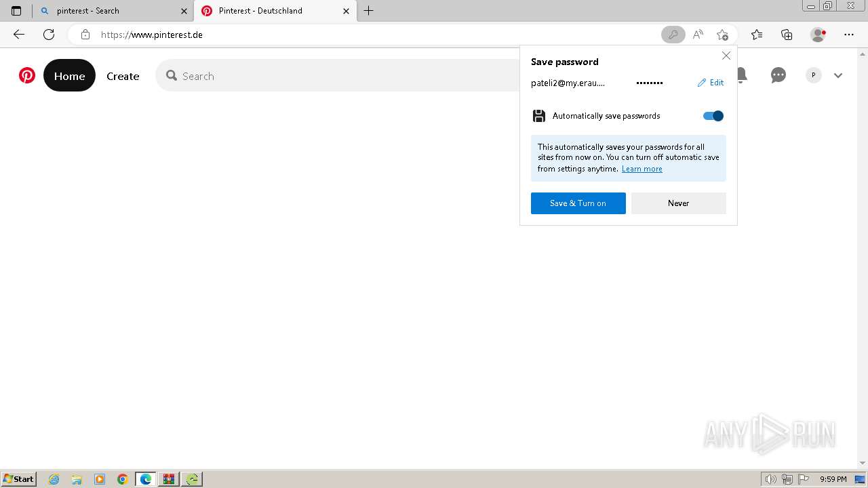This screenshot has height=488, width=868.
Task: Expand the accounts chevron dropdown
Action: [838, 76]
